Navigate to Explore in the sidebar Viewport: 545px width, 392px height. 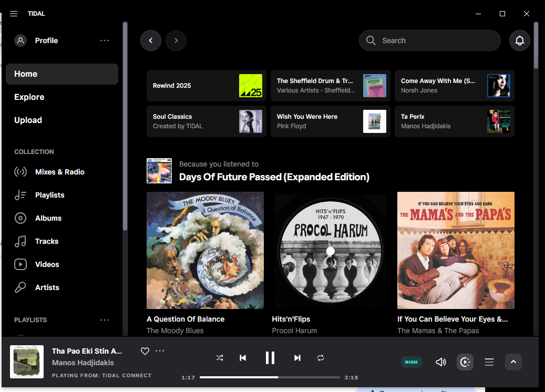coord(29,97)
